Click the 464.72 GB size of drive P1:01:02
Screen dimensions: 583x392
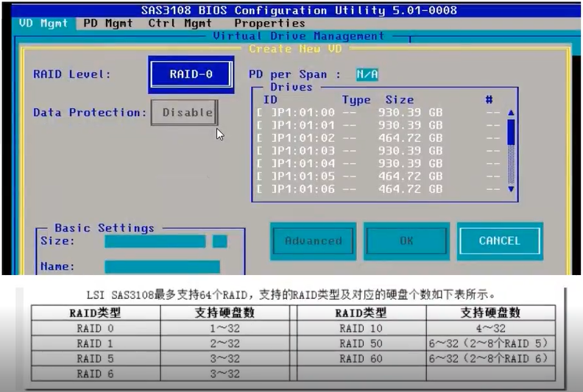pyautogui.click(x=411, y=138)
